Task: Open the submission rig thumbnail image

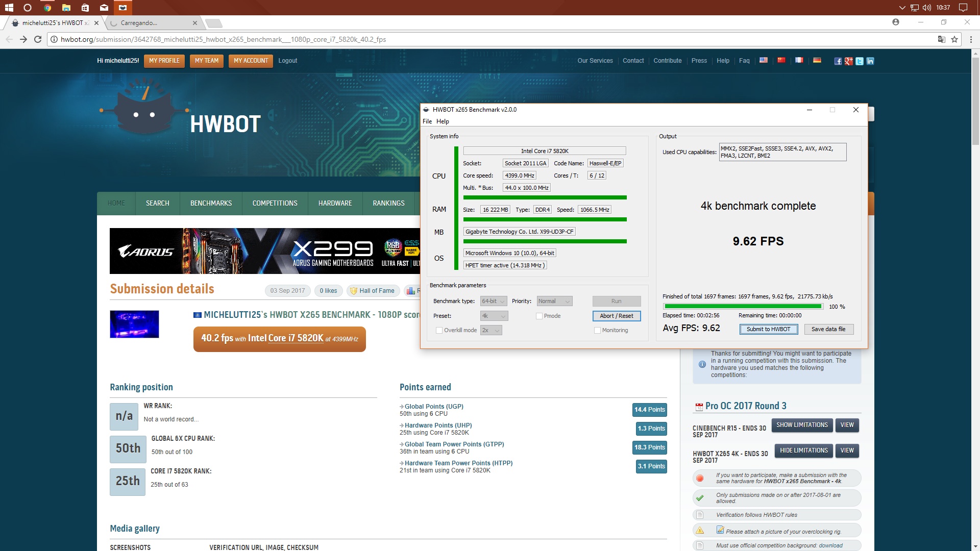Action: pos(134,324)
